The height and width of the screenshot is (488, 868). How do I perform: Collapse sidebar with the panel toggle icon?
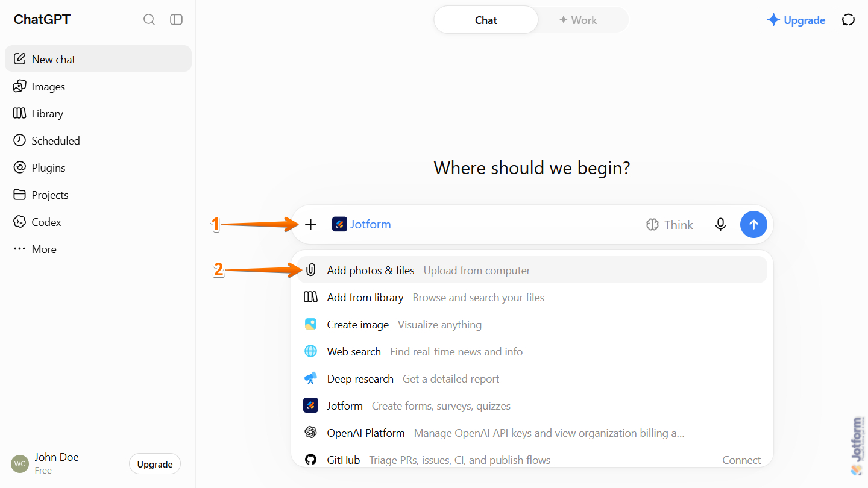[176, 20]
